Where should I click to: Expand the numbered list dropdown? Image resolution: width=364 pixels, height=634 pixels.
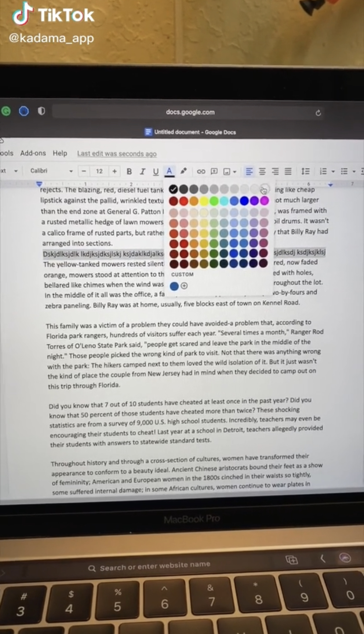click(x=333, y=171)
